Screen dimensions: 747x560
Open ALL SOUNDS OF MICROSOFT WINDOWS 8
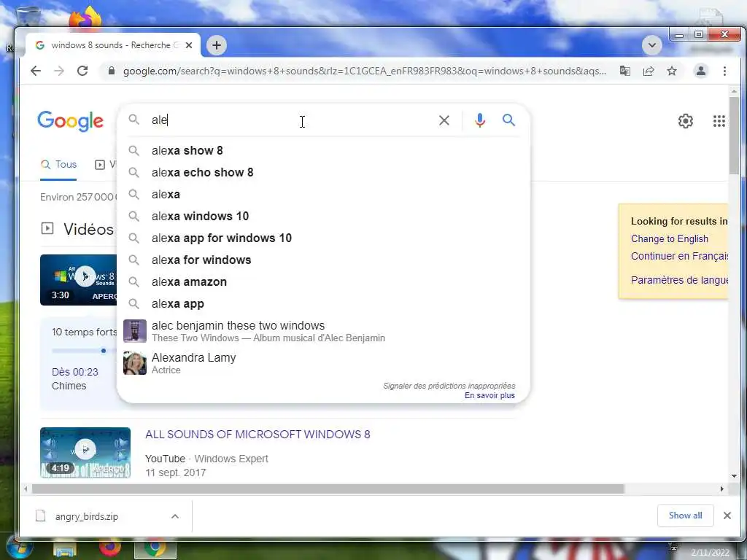point(258,435)
